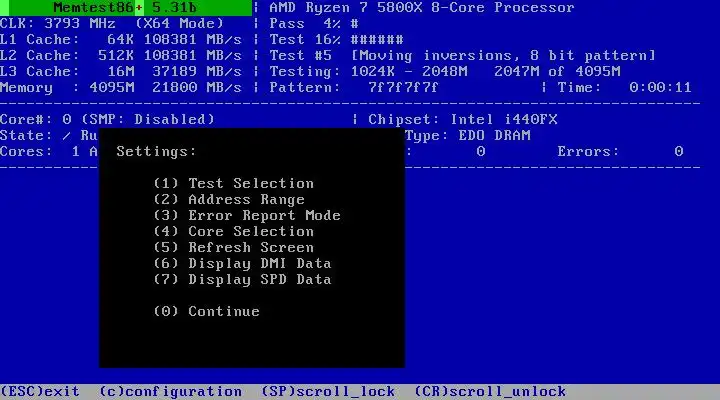This screenshot has height=400, width=720.
Task: Click the Testing: 1024K - 2048M range
Action: click(445, 72)
